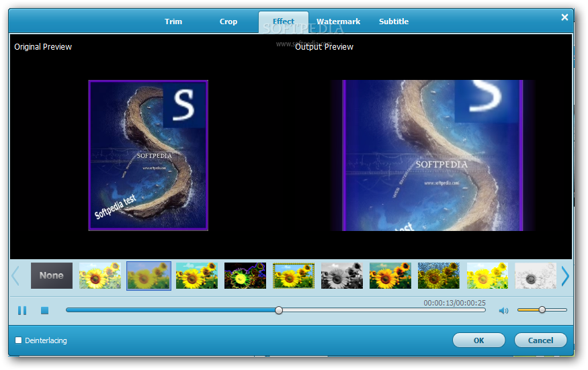Select the dotted frame sunflower effect

294,275
